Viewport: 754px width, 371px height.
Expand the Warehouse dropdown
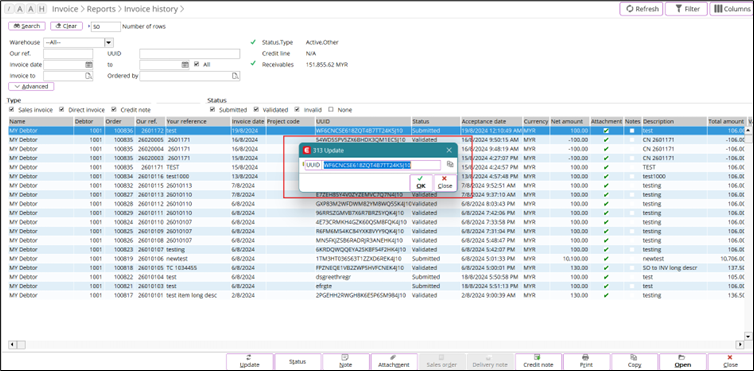[x=109, y=43]
